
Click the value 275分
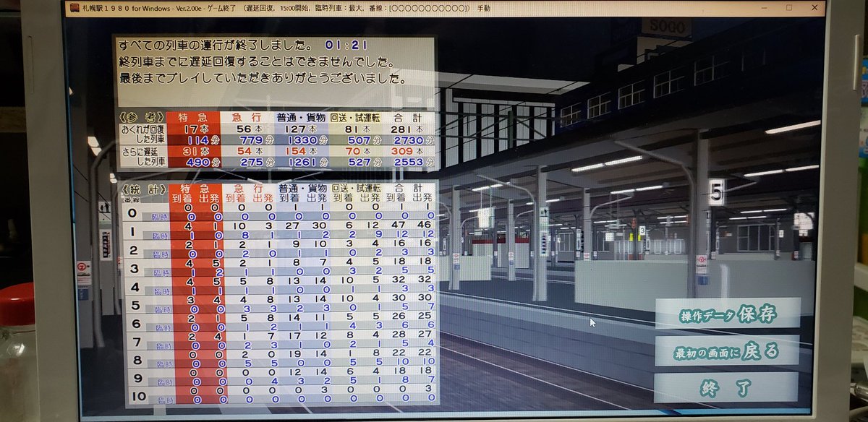coord(258,163)
